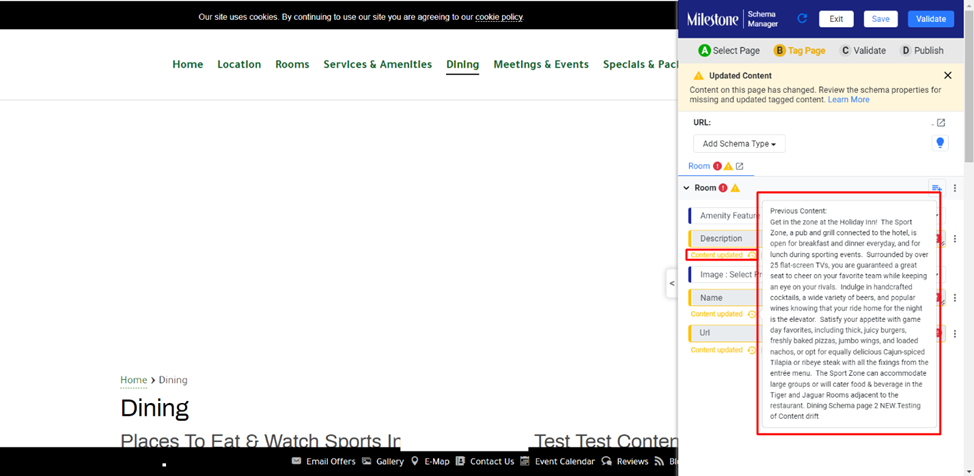
Task: Click the warning triangle in Updated Content banner
Action: click(699, 76)
